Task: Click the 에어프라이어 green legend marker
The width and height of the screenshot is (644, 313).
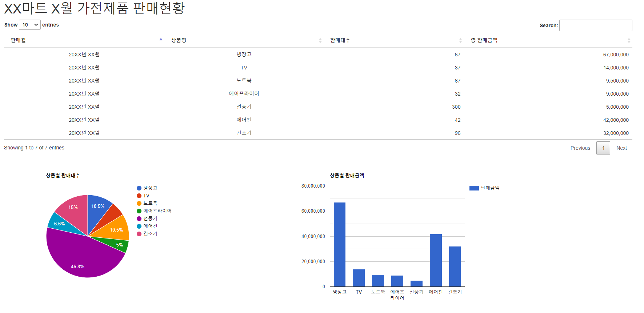Action: pyautogui.click(x=139, y=211)
